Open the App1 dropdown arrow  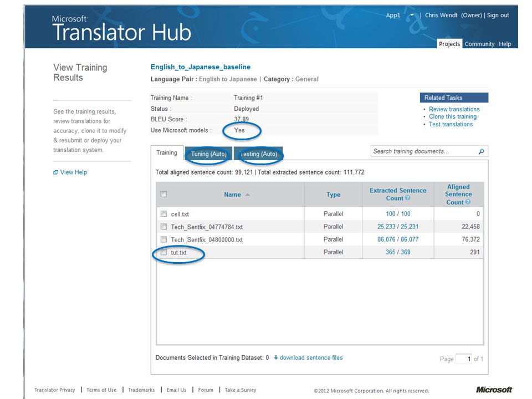(x=412, y=16)
